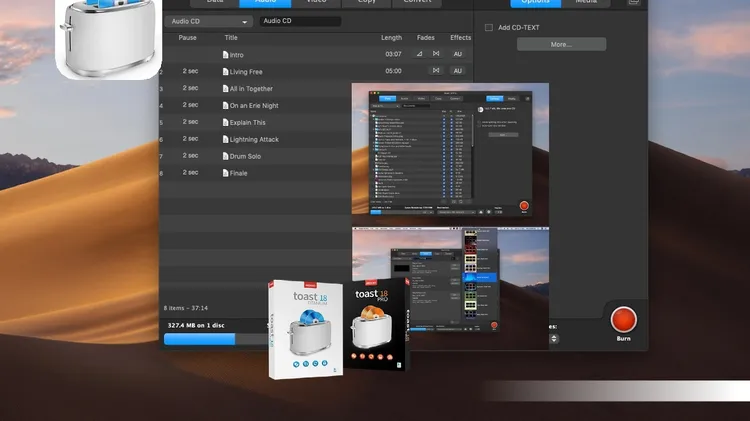Click the 03:07 length of Intro

point(393,54)
